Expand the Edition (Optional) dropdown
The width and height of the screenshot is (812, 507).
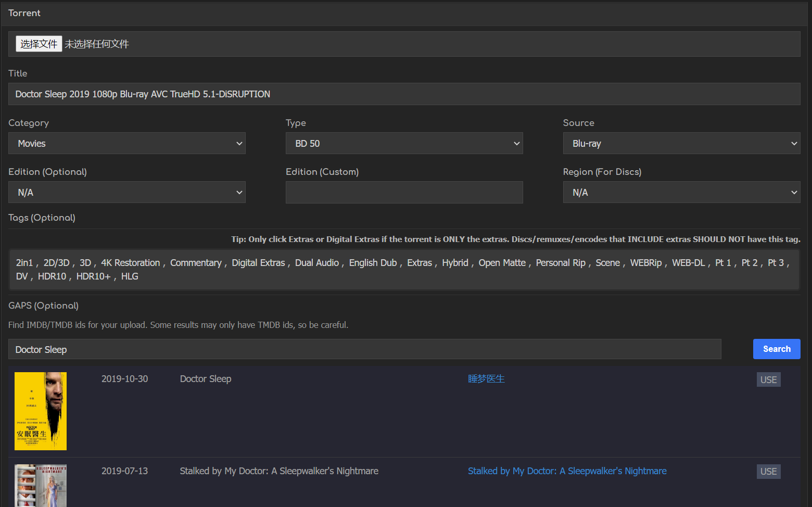(127, 192)
